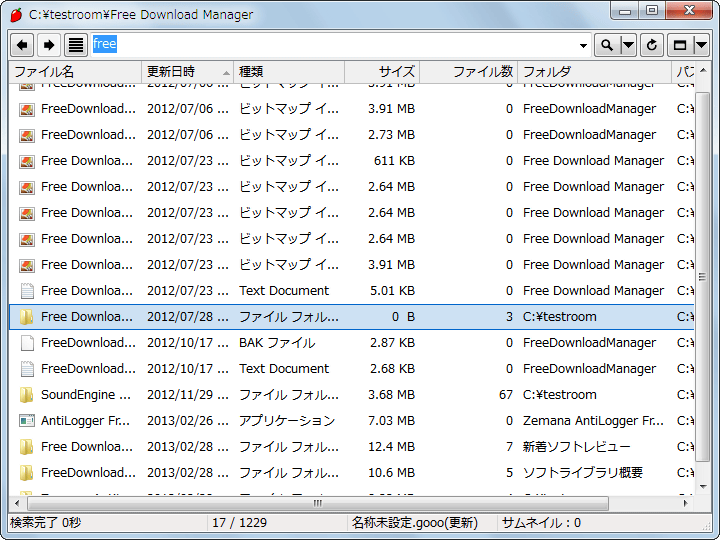Sort by 更新日時 column header
This screenshot has height=540, width=720.
[x=188, y=72]
